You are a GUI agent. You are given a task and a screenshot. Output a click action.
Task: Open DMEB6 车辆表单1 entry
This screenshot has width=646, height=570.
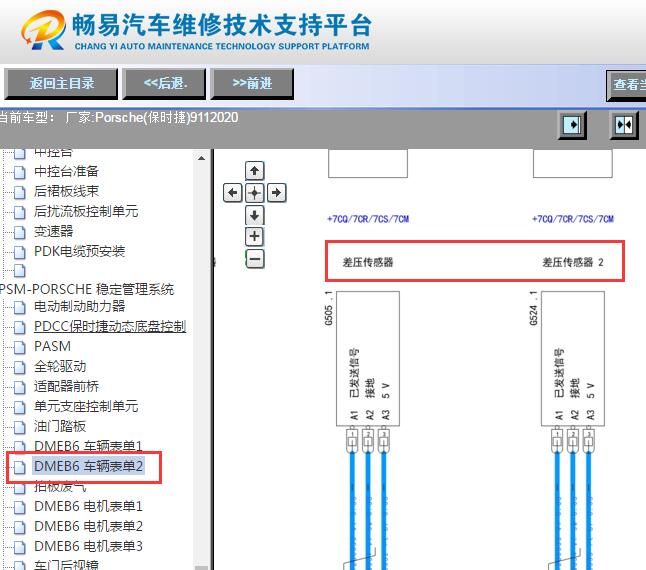point(88,446)
